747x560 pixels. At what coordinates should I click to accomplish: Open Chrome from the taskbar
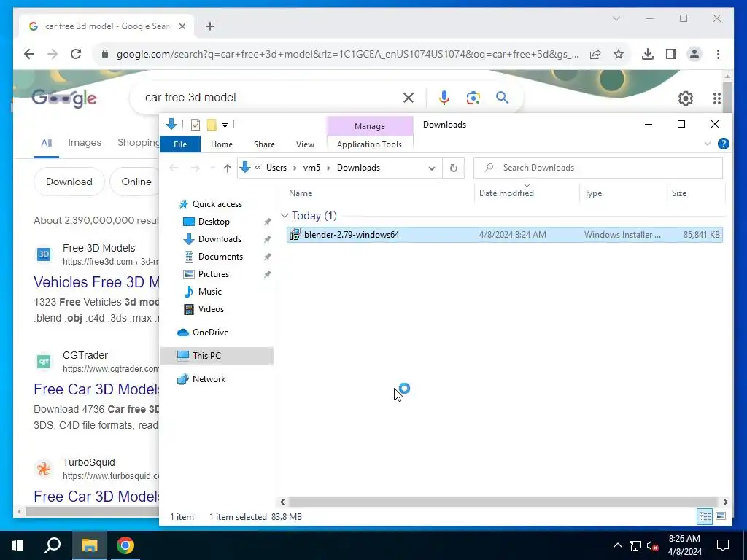(125, 545)
